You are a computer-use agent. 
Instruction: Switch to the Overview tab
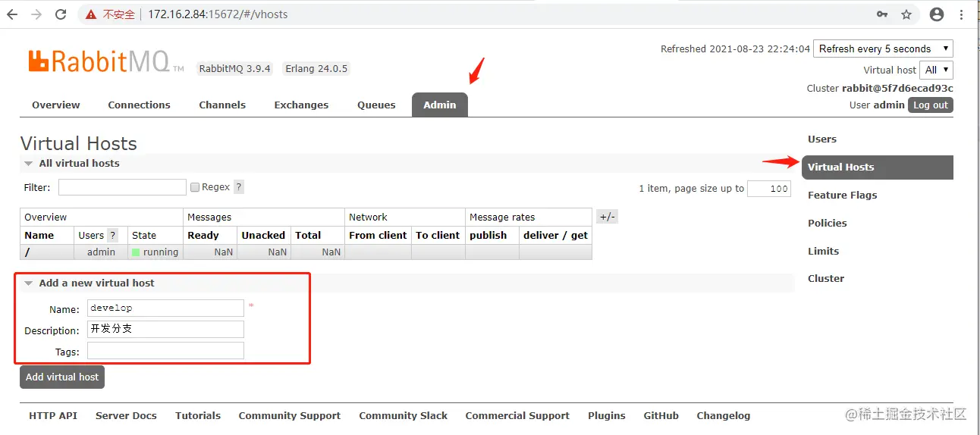pos(56,105)
